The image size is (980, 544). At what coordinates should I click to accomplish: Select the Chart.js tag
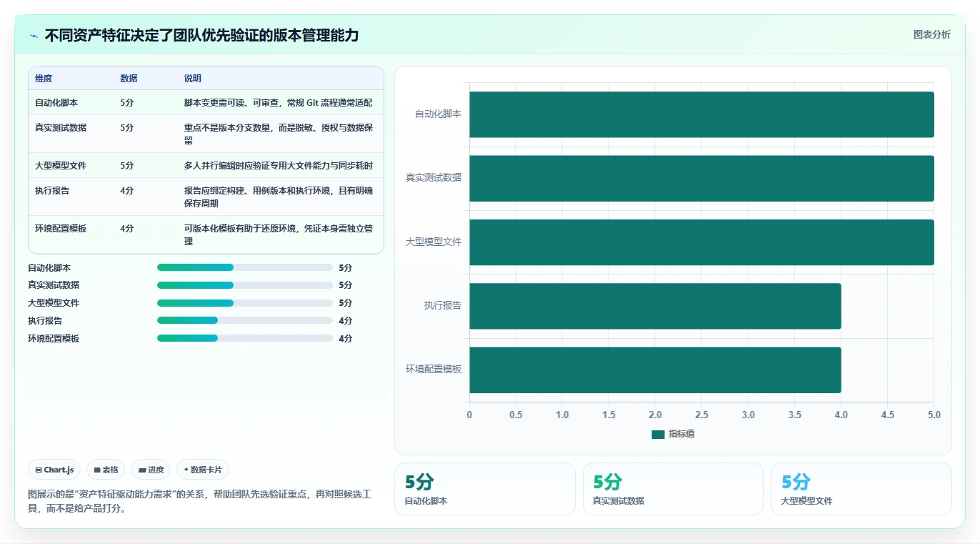point(55,470)
